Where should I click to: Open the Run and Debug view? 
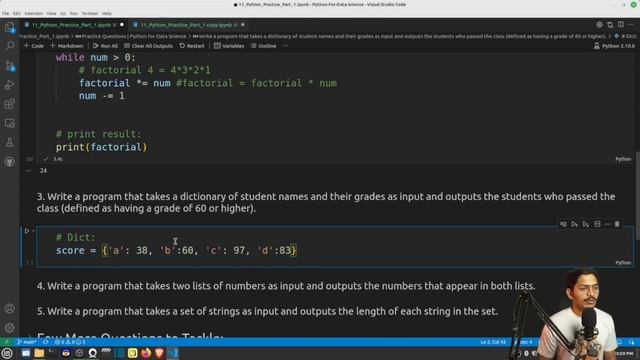click(9, 84)
